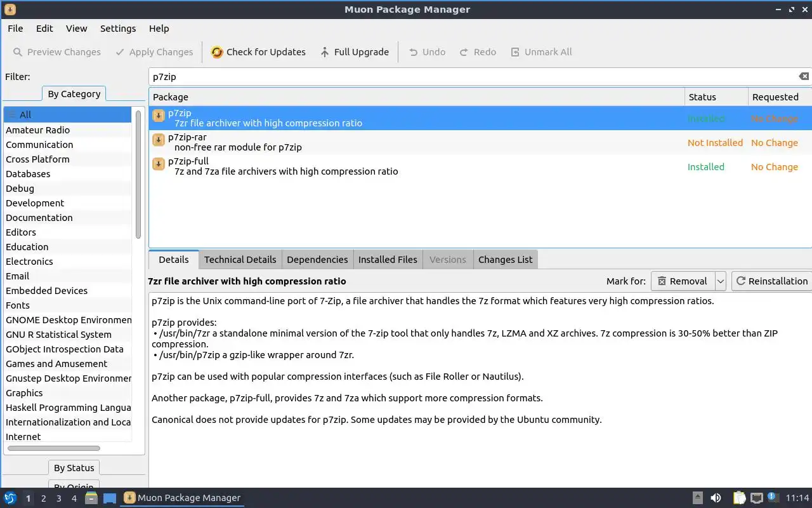Select the p7zip-rar package row
The height and width of the screenshot is (508, 812).
coord(480,142)
